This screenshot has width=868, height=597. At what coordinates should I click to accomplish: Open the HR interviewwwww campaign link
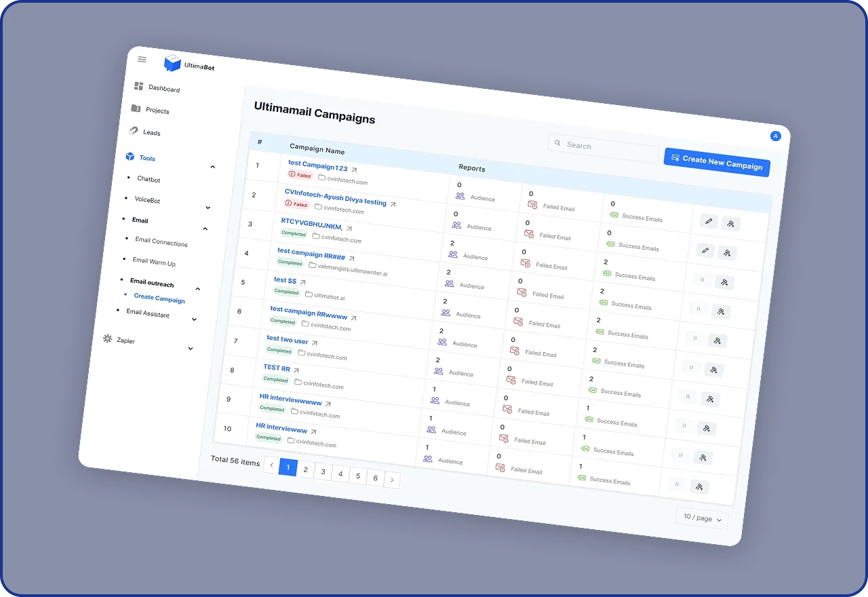click(290, 400)
